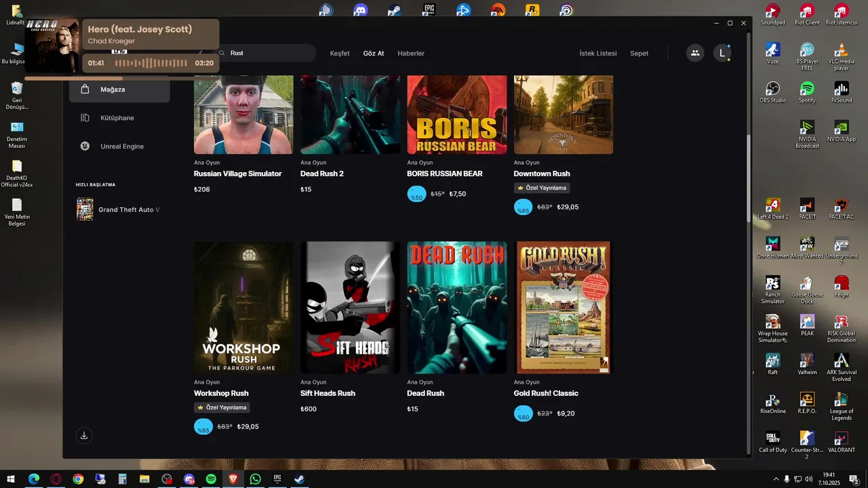Open Workshop Rush cover image
868x488 pixels.
click(x=243, y=308)
